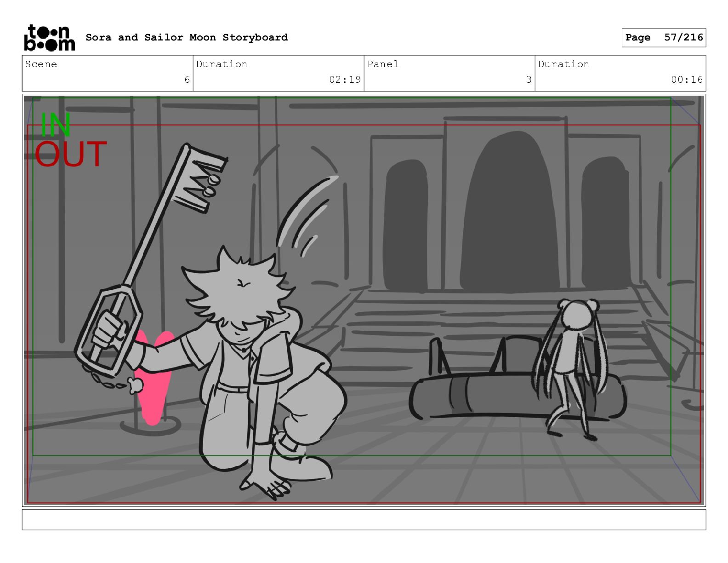
Task: Select the panel duration value '00:16'
Action: pos(687,80)
